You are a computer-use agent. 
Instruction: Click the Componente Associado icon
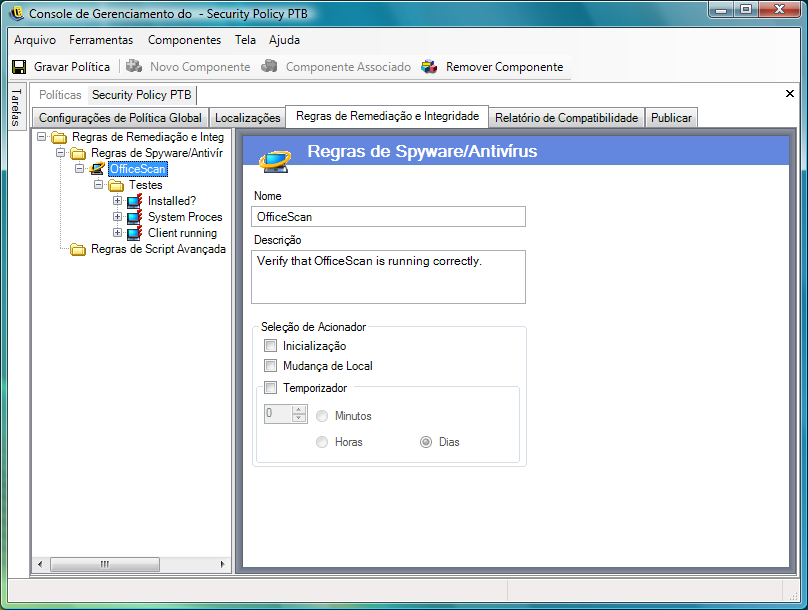click(270, 66)
